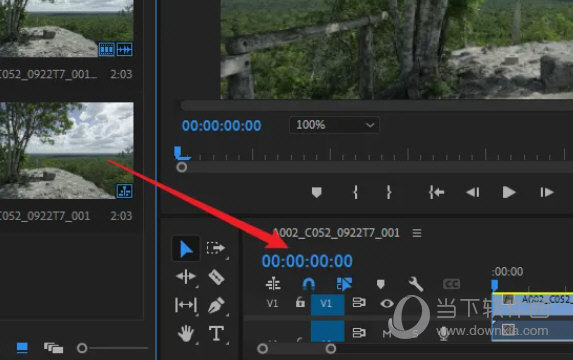Switch project panel to list view
573x360 pixels.
pos(22,348)
